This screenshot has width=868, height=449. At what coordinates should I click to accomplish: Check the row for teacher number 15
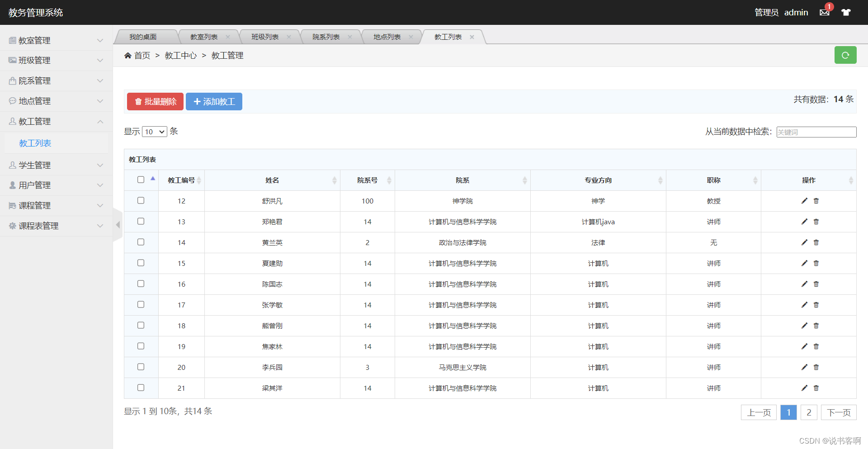(x=141, y=263)
